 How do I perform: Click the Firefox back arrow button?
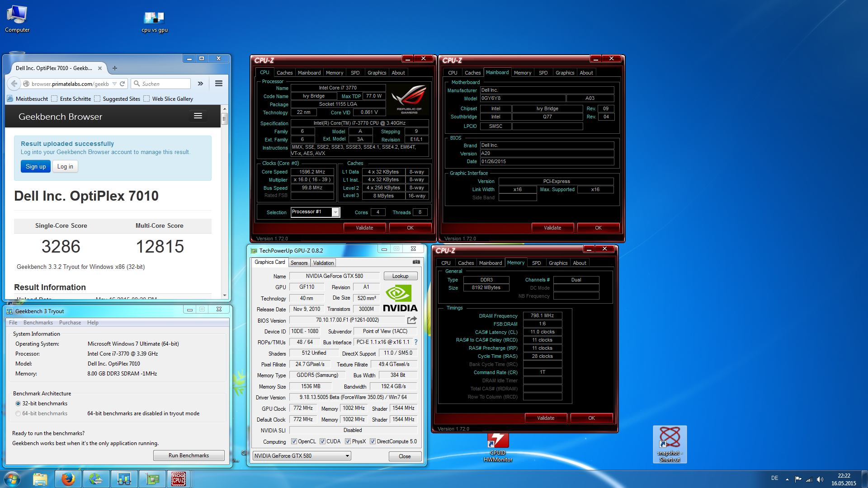click(14, 84)
